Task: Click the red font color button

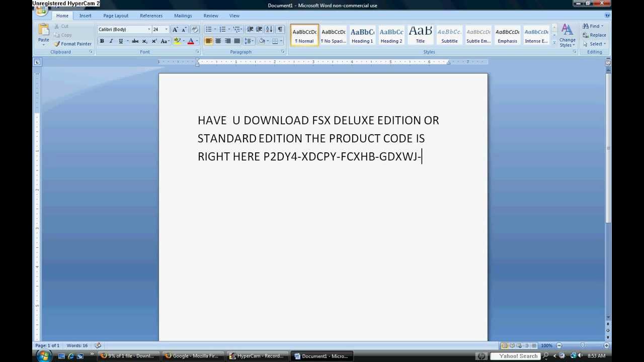Action: [191, 41]
